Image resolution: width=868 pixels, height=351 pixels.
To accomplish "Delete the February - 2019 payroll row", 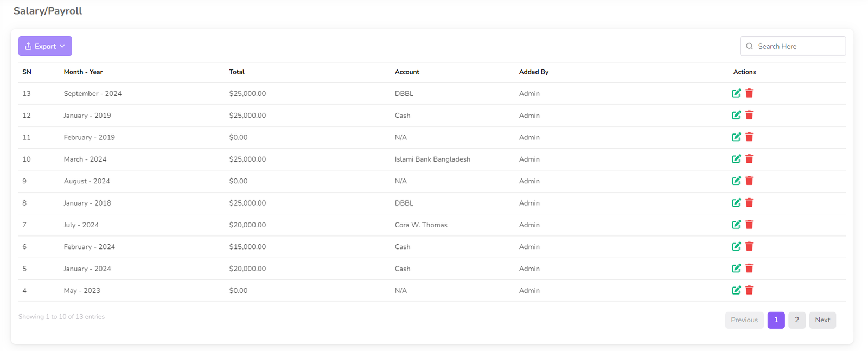I will pos(749,137).
